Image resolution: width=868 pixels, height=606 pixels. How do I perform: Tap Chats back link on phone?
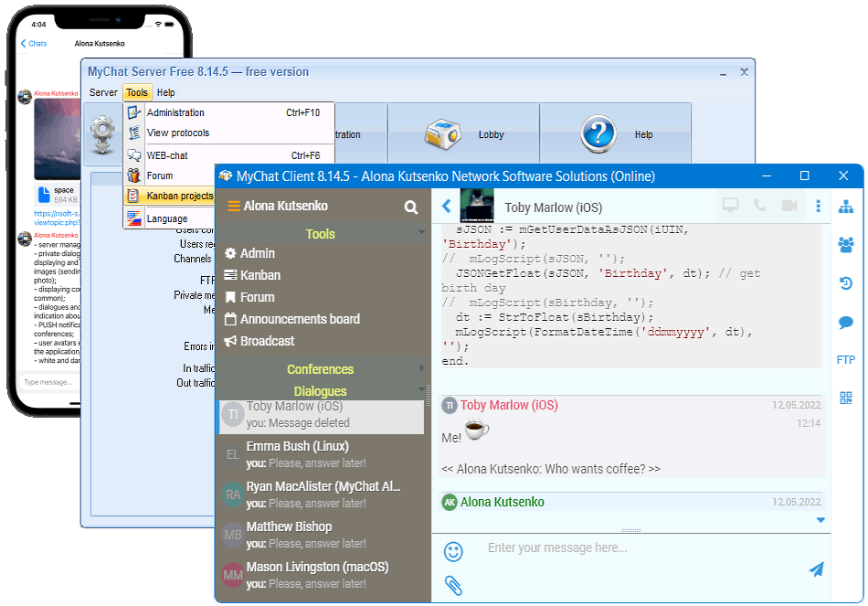click(34, 43)
